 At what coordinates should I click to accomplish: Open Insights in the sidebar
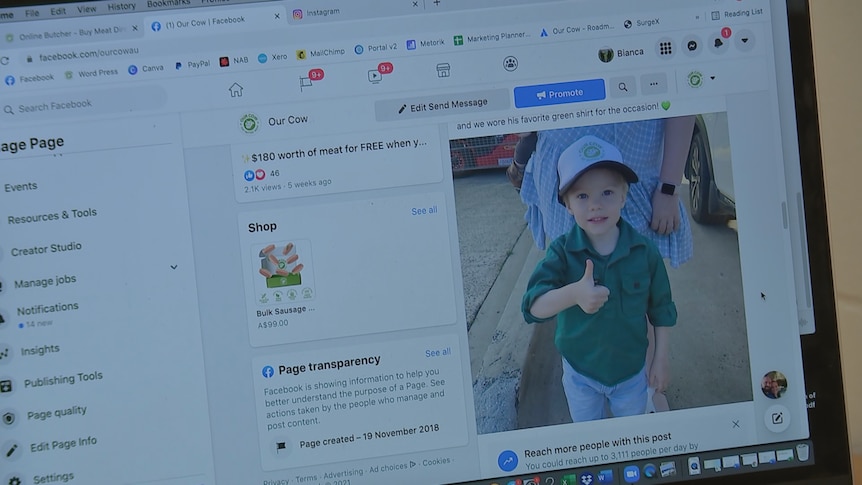point(40,350)
